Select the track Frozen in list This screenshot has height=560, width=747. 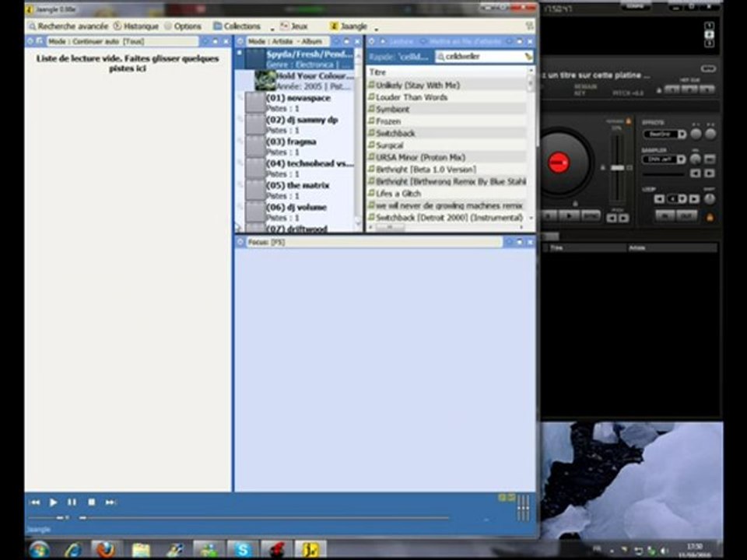click(388, 121)
